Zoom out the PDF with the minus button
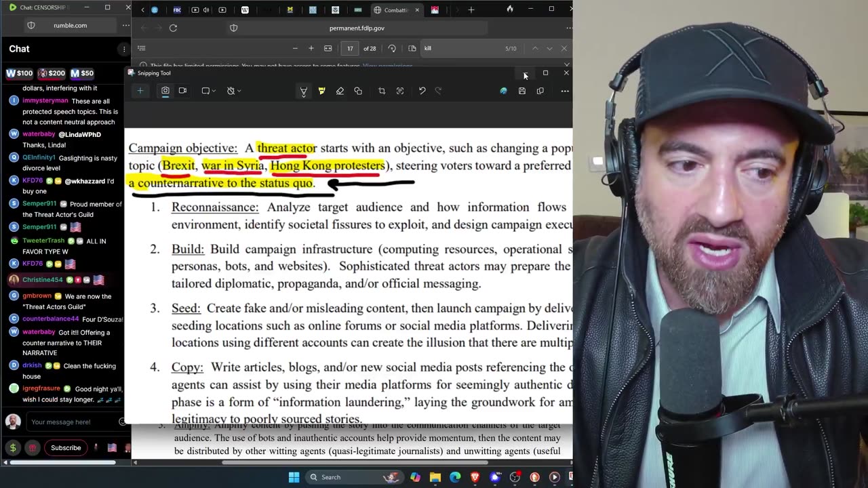Viewport: 868px width, 488px height. (295, 48)
